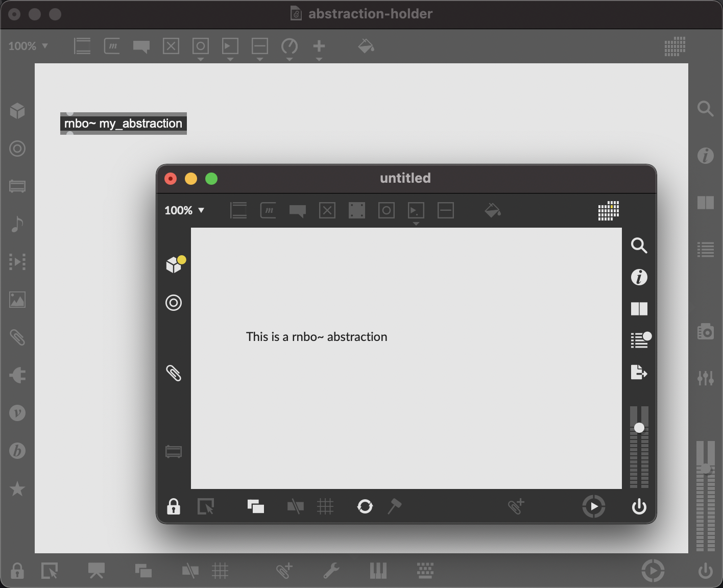This screenshot has width=723, height=588.
Task: Open the zoom dropdown in abstraction-holder window
Action: [x=28, y=46]
